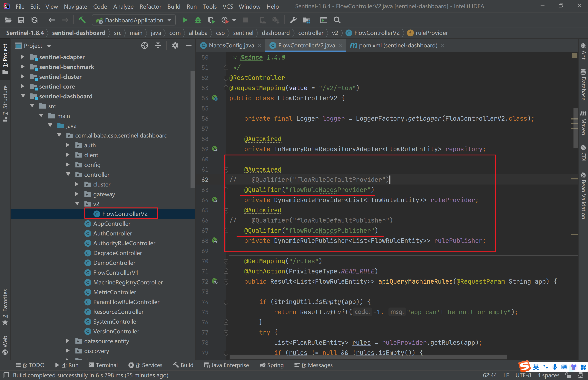This screenshot has height=380, width=588.
Task: Select FlowControllerV1 in the project tree
Action: point(115,272)
